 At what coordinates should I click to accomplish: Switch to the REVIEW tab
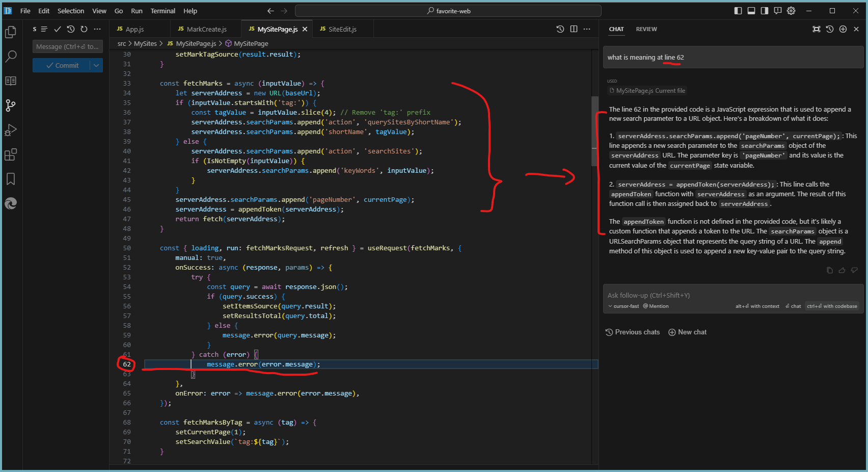646,29
